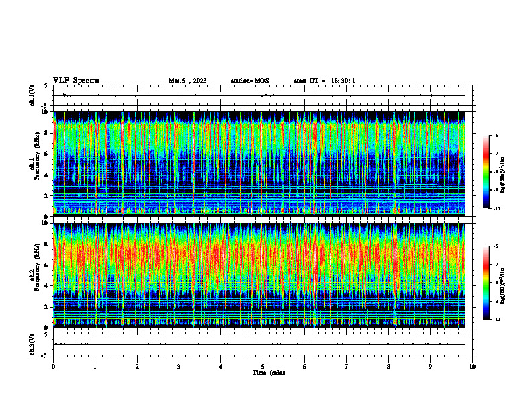
Task: Click time axis tick label "4"
Action: pyautogui.click(x=221, y=367)
